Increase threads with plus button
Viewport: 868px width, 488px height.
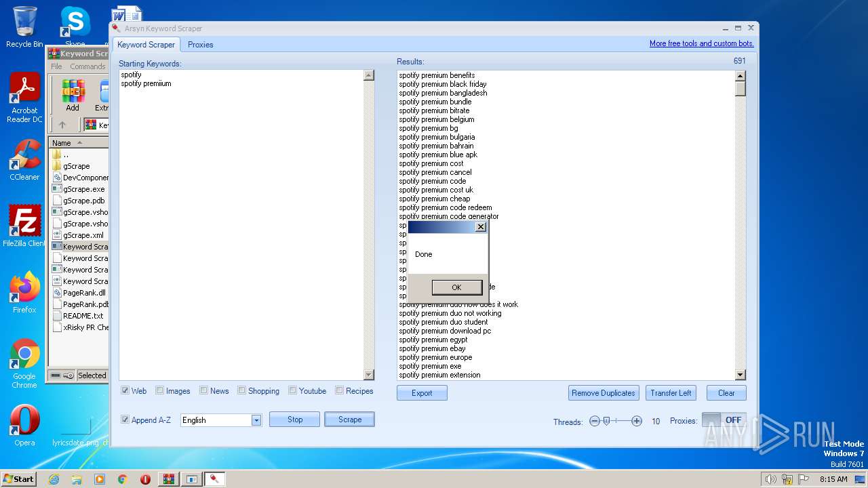637,421
